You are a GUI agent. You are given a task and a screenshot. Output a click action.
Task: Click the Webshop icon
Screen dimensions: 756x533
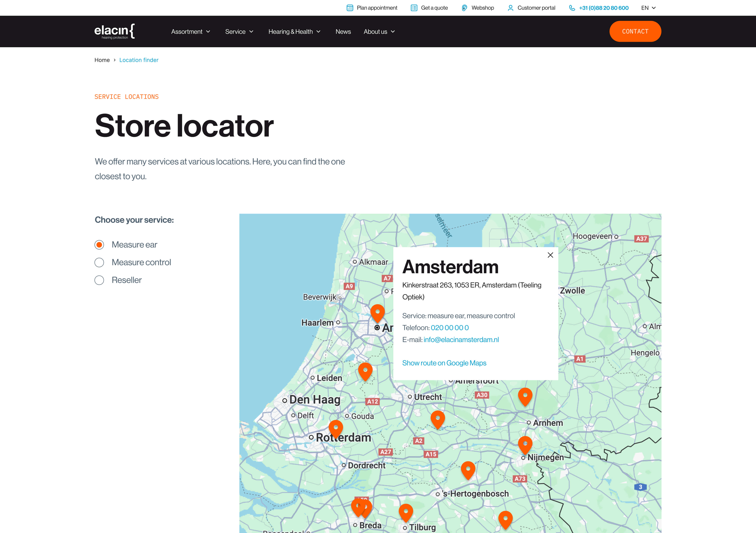click(x=464, y=8)
